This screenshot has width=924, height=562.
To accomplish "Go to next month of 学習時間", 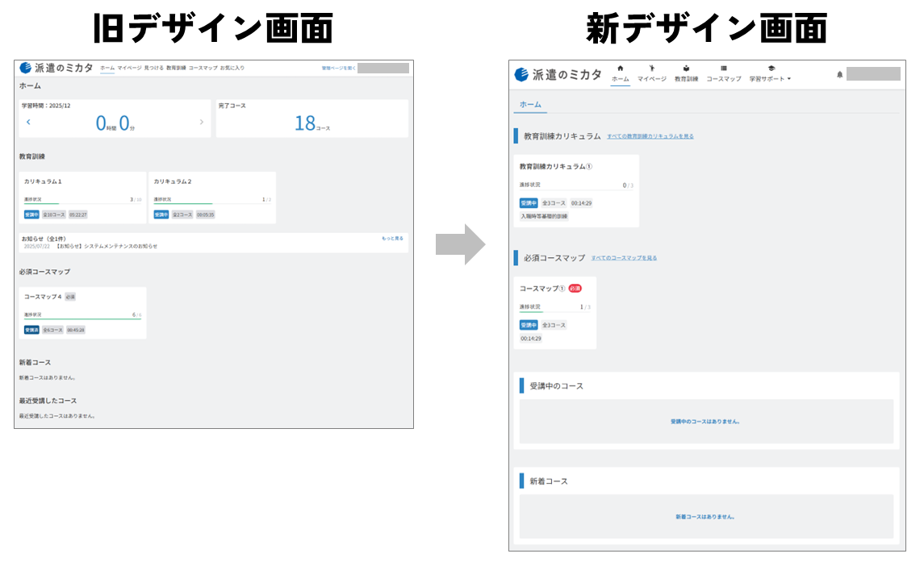I will [202, 122].
